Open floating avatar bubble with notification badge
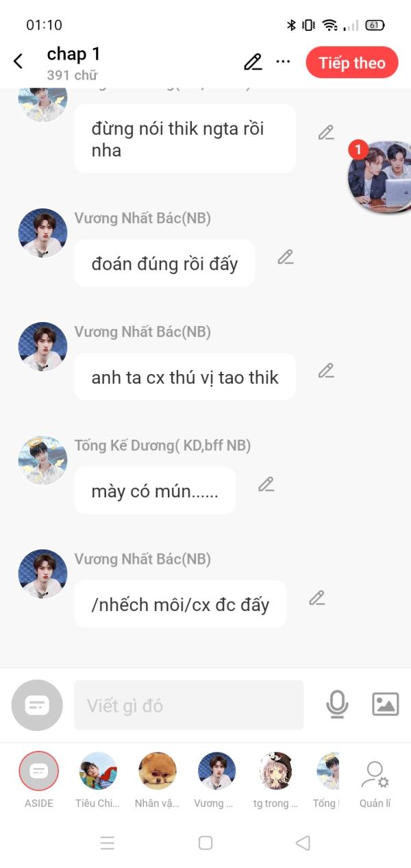This screenshot has height=868, width=411. click(x=380, y=176)
